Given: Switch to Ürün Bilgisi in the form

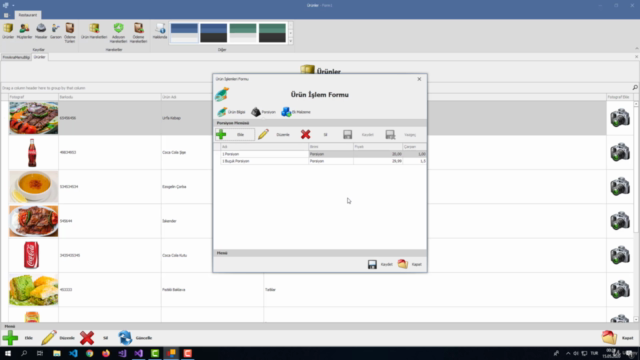Looking at the screenshot, I should pyautogui.click(x=231, y=112).
